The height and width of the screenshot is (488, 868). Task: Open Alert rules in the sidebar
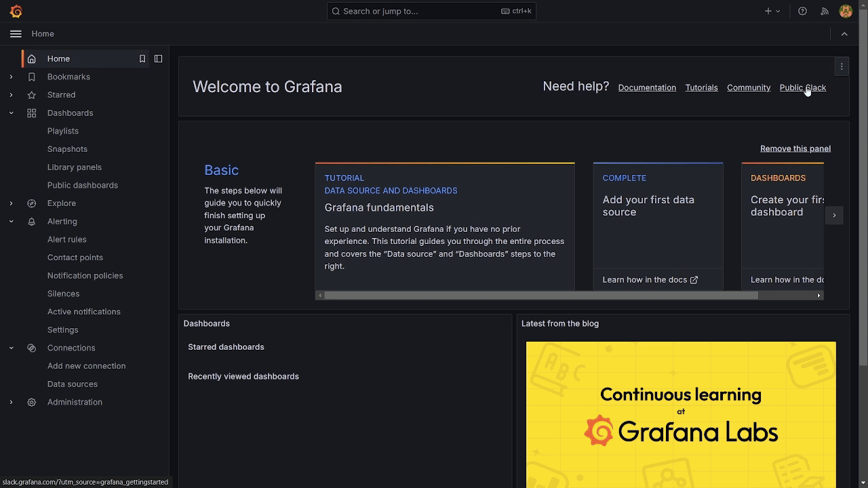tap(67, 239)
